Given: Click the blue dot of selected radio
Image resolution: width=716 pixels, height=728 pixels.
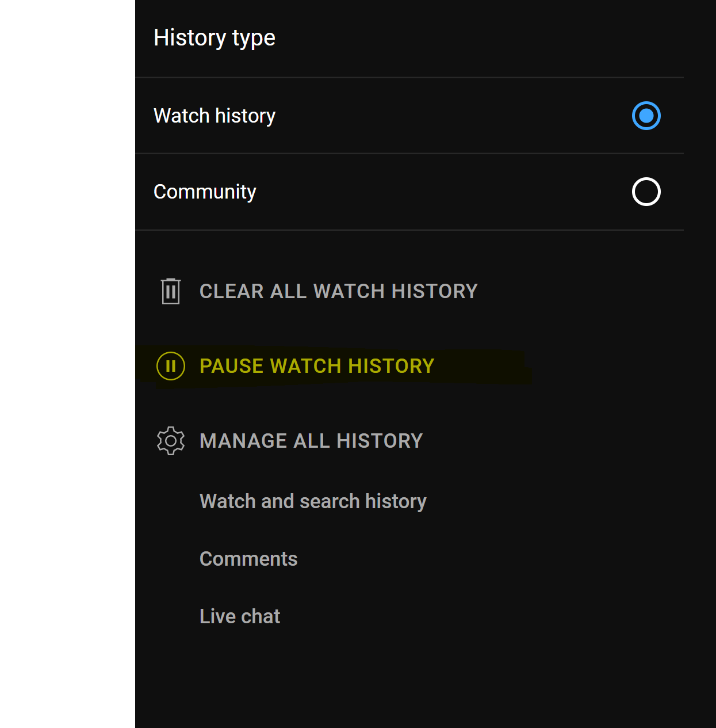Looking at the screenshot, I should (646, 116).
